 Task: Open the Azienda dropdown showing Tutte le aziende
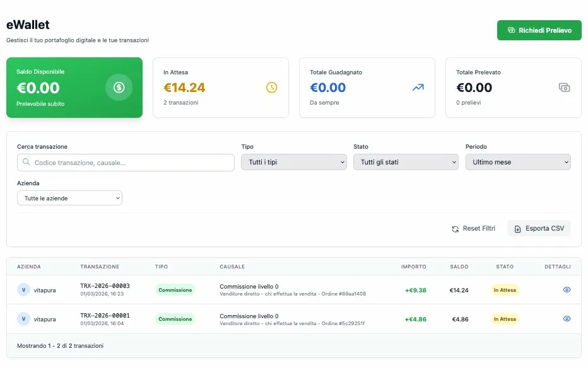click(x=69, y=197)
